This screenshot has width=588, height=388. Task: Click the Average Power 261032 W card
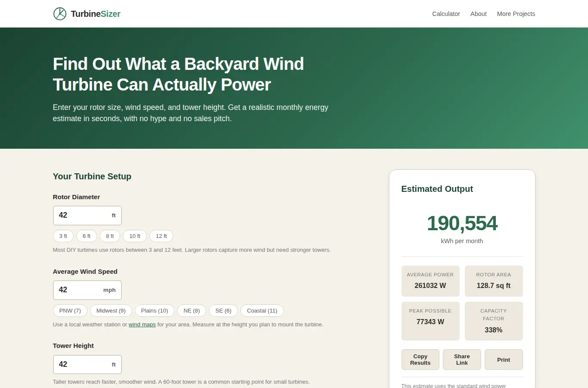(430, 281)
